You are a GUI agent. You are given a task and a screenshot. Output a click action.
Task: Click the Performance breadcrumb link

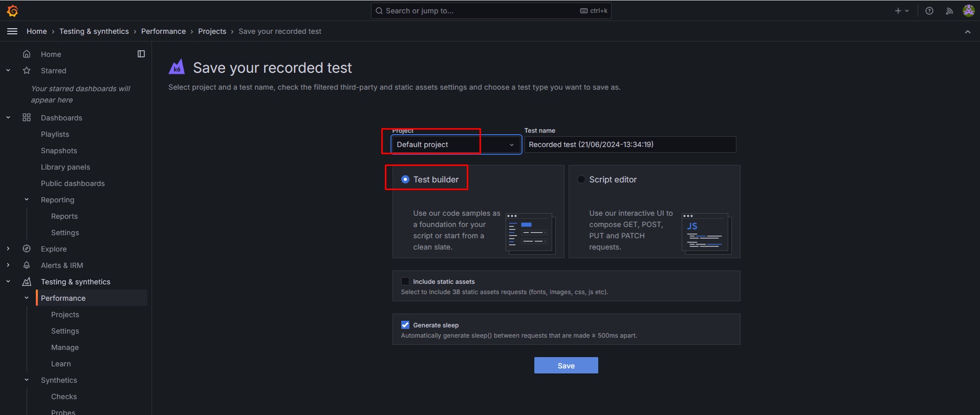coord(163,31)
